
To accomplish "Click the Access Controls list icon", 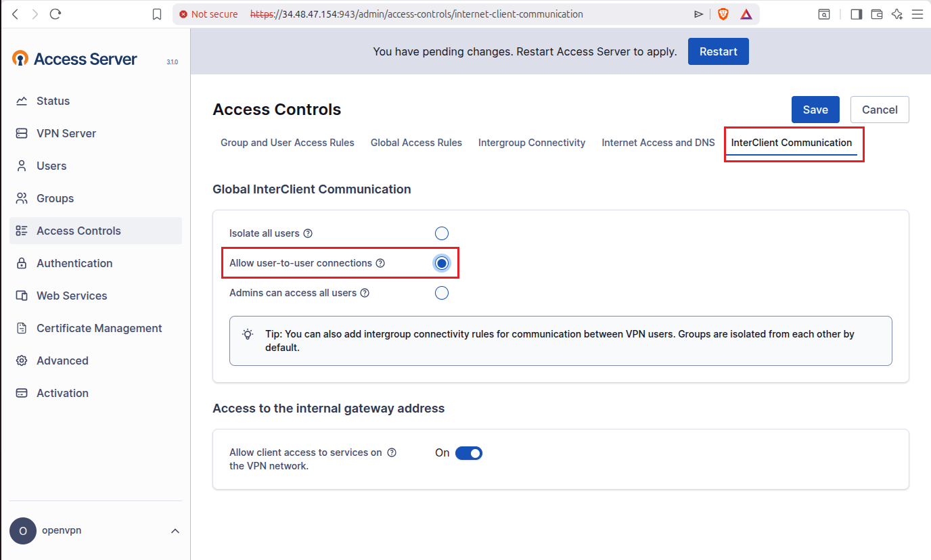I will pyautogui.click(x=22, y=231).
